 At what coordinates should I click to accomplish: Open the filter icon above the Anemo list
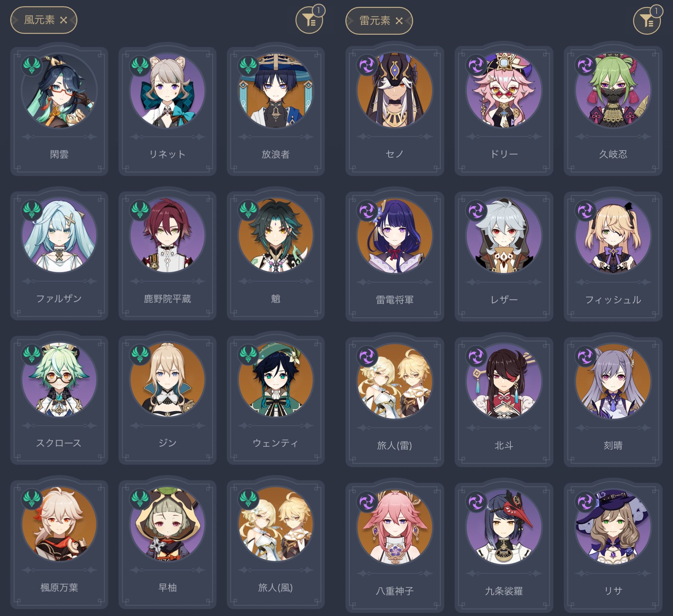[x=309, y=20]
